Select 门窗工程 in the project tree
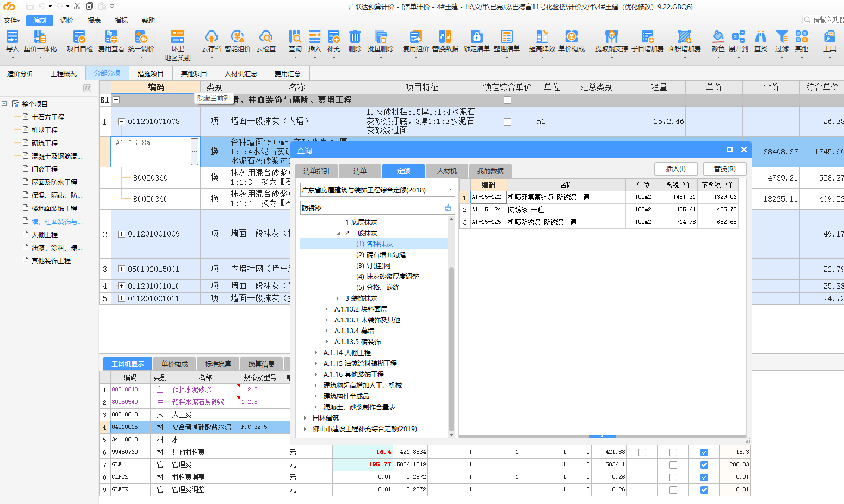 click(x=44, y=169)
